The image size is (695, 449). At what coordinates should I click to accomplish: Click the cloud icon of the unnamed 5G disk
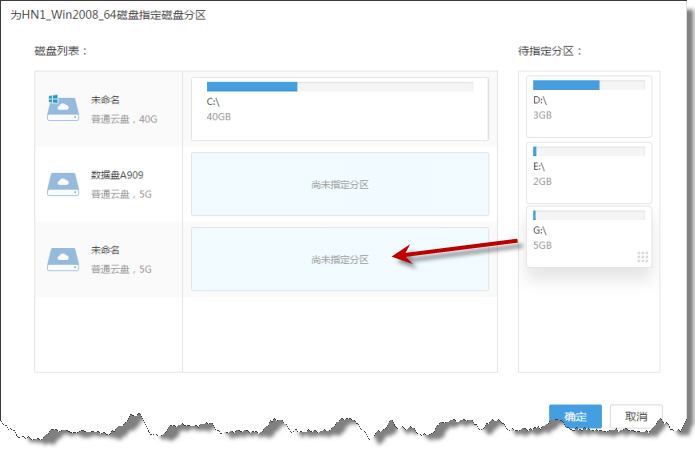coord(62,258)
